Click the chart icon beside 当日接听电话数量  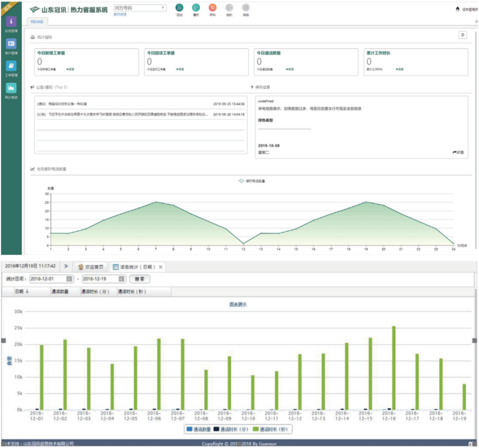(32, 169)
